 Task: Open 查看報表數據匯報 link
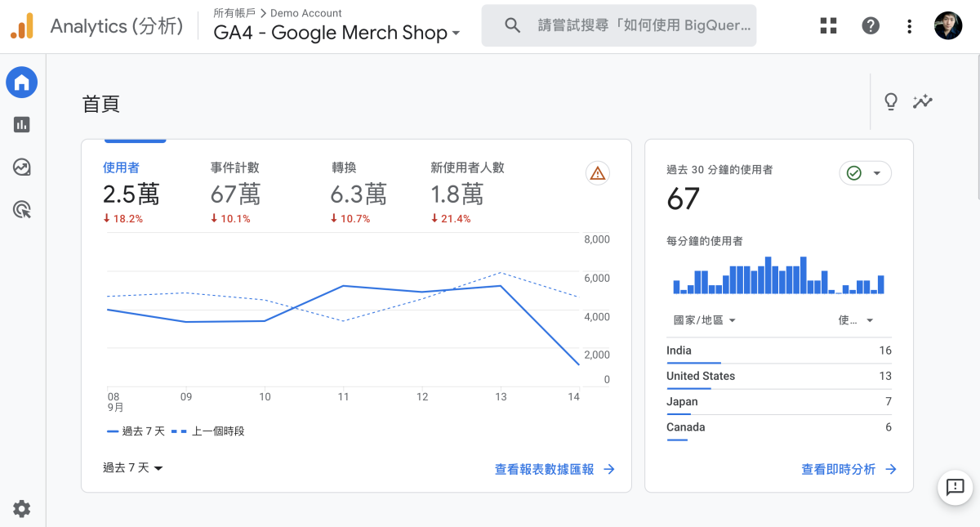pyautogui.click(x=545, y=469)
